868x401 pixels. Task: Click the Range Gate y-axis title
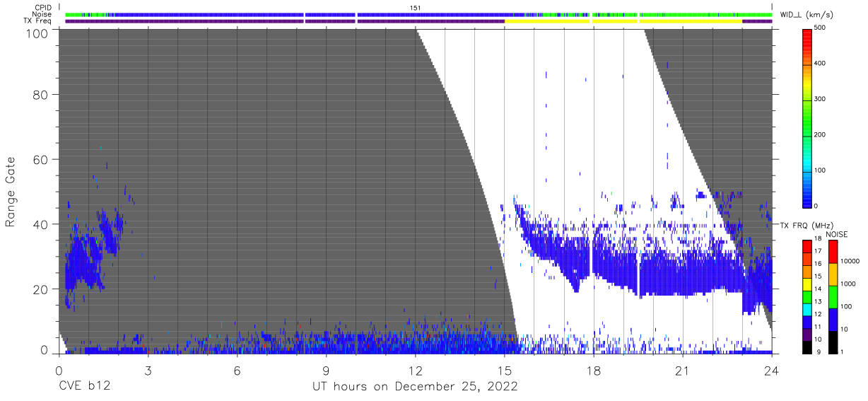point(11,191)
